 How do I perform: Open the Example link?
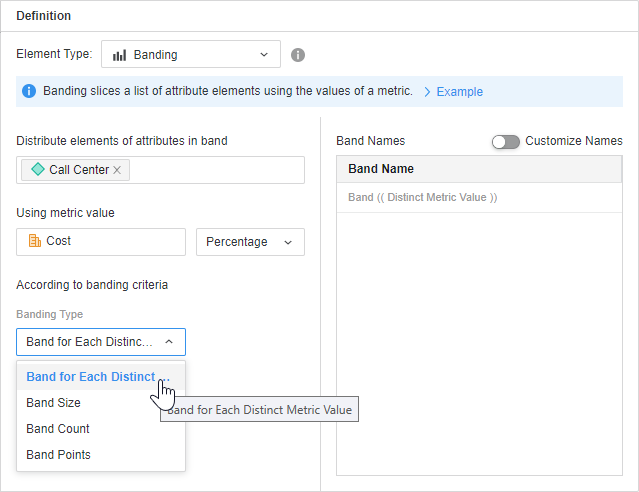(x=459, y=92)
